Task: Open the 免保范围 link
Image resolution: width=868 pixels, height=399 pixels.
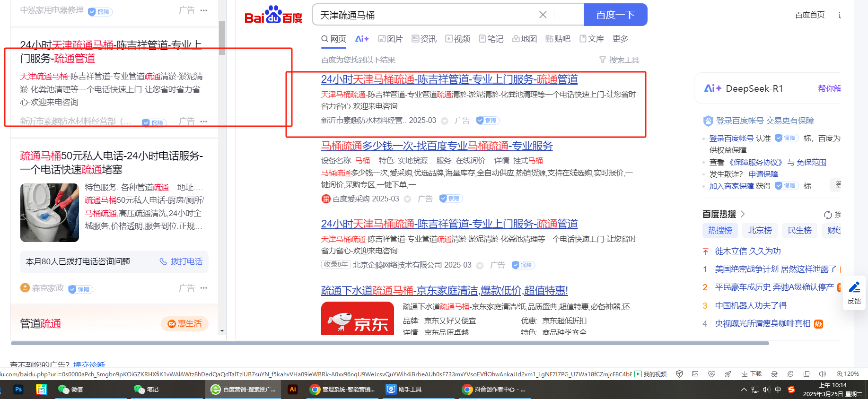Action: (x=811, y=163)
